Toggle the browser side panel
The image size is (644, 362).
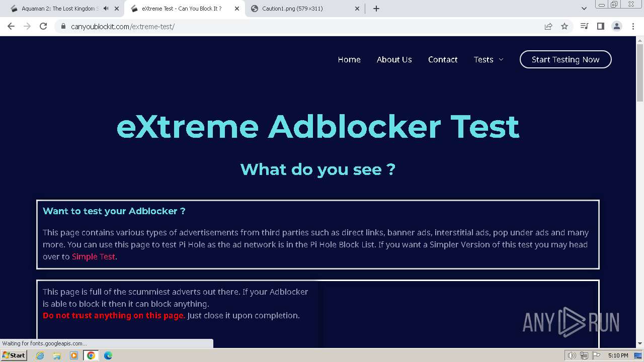click(x=600, y=26)
